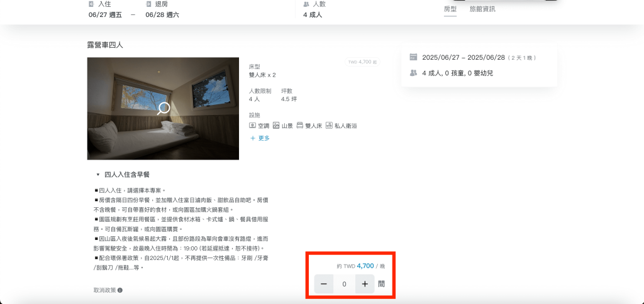Screen dimensions: 644x304
Task: Decrease room quantity with minus button
Action: 323,284
